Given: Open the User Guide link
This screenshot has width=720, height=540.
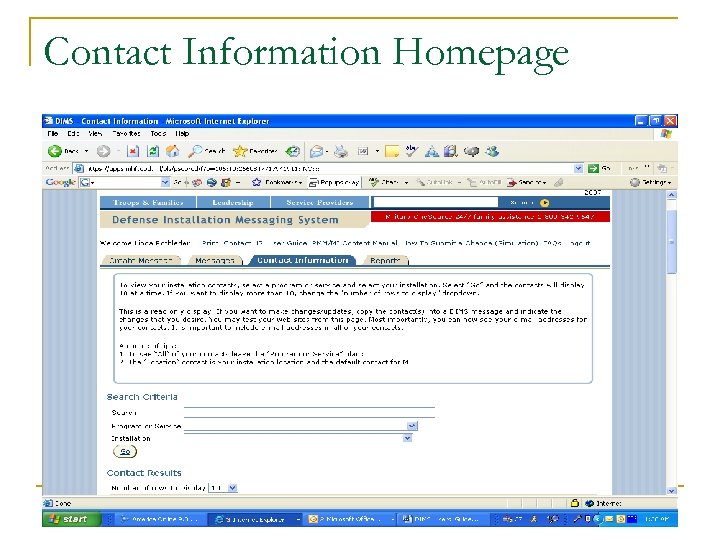Looking at the screenshot, I should [289, 243].
